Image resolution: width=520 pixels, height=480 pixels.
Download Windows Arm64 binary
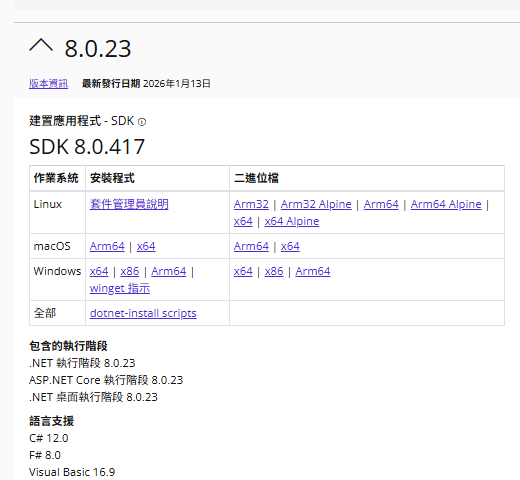point(313,271)
